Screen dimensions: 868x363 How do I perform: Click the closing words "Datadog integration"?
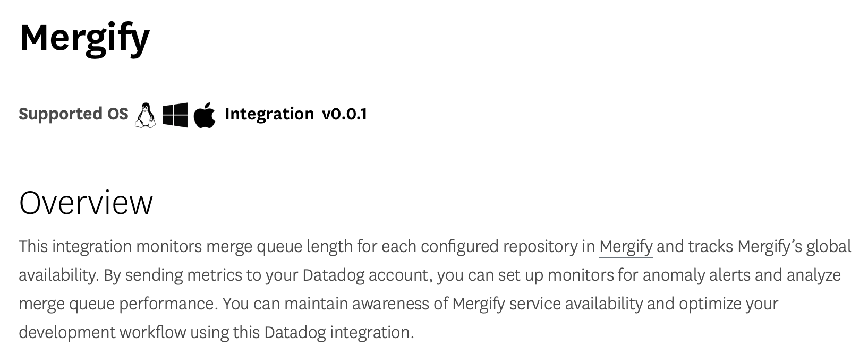[x=338, y=333]
